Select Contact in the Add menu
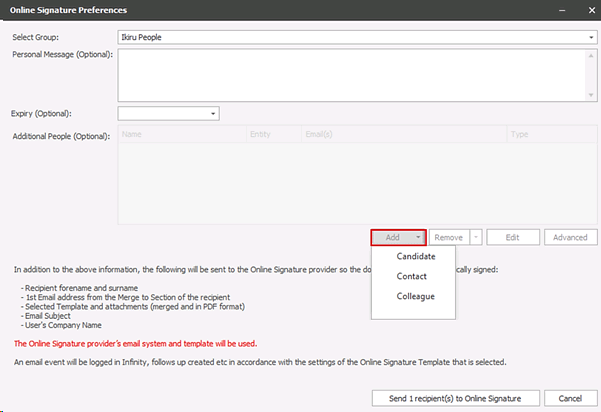The width and height of the screenshot is (601, 412). click(412, 276)
